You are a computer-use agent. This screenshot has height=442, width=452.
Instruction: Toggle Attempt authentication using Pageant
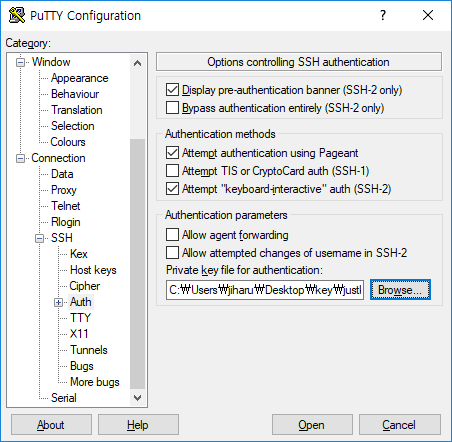pyautogui.click(x=172, y=153)
